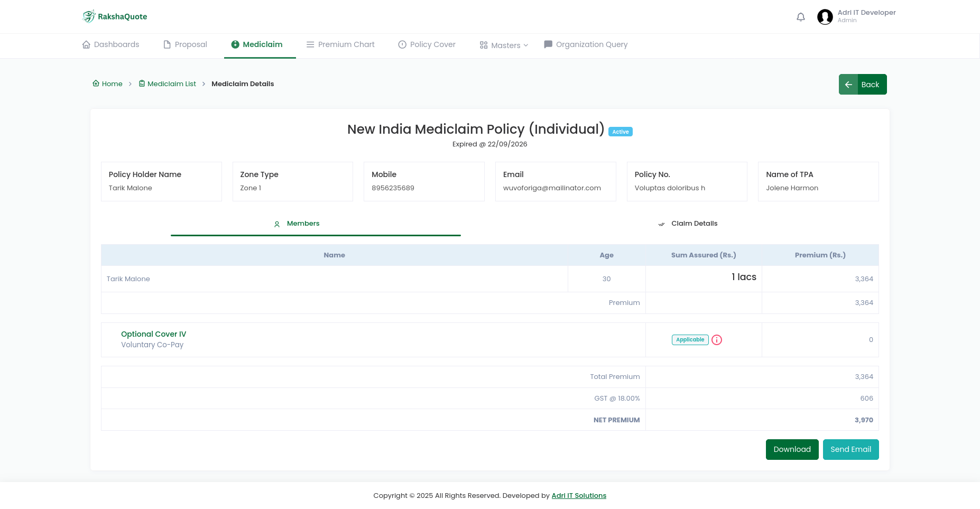Viewport: 980px width, 509px height.
Task: Click the Voluntary Co-Pay text
Action: pyautogui.click(x=152, y=345)
